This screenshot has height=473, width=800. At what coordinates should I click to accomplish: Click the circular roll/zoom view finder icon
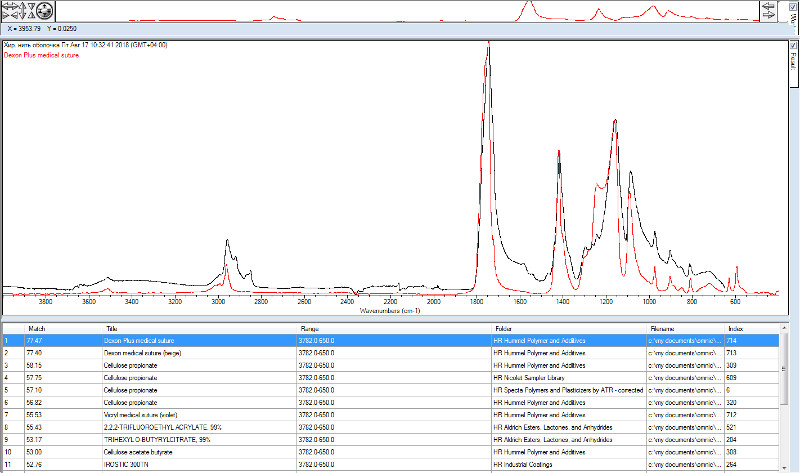pyautogui.click(x=44, y=10)
